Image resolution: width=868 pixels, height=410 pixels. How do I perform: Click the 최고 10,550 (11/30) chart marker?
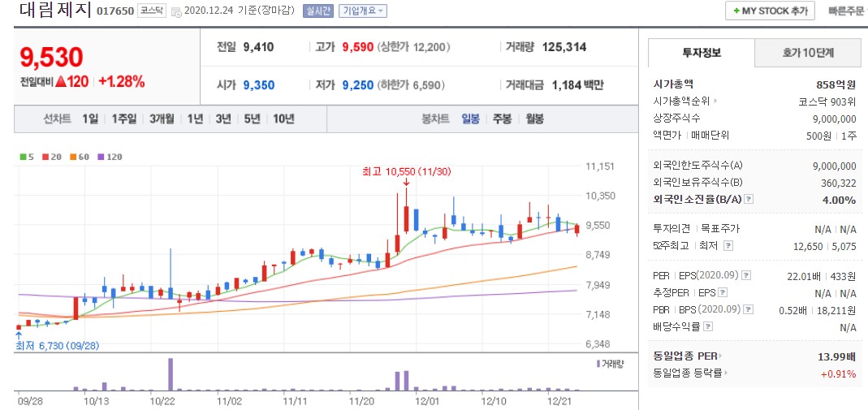(x=406, y=172)
